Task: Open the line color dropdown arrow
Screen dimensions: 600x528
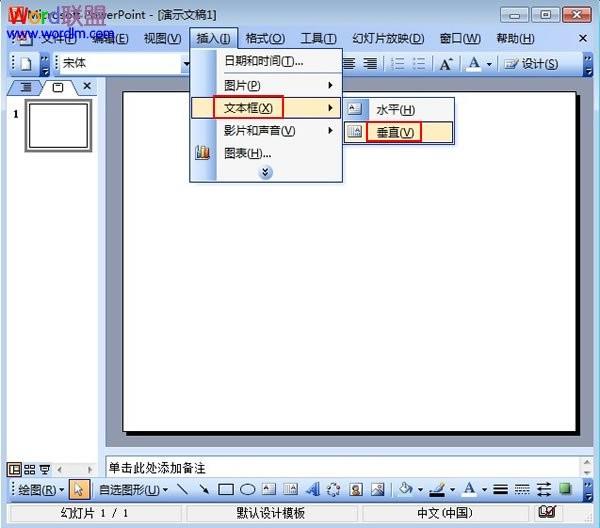Action: 452,490
